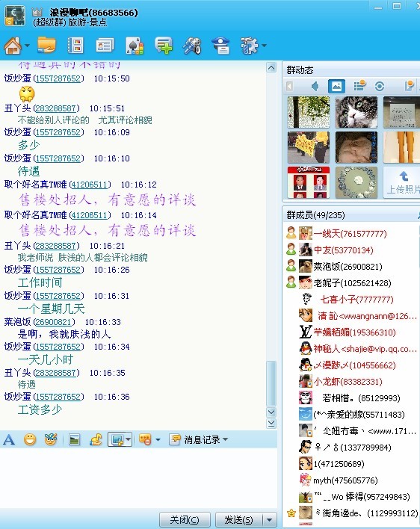Click the screen capture icon
Viewport: 420px width, 529px height.
pos(117,439)
